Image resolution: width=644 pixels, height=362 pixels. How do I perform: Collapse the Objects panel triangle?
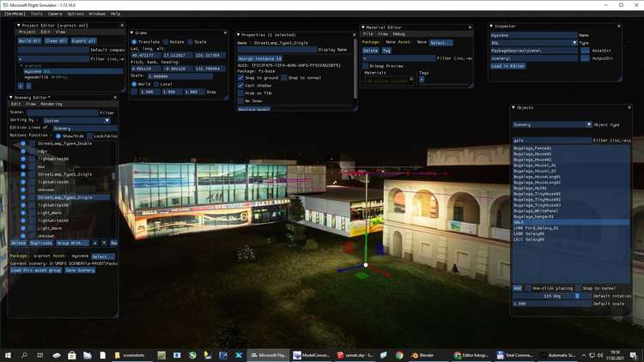(513, 107)
